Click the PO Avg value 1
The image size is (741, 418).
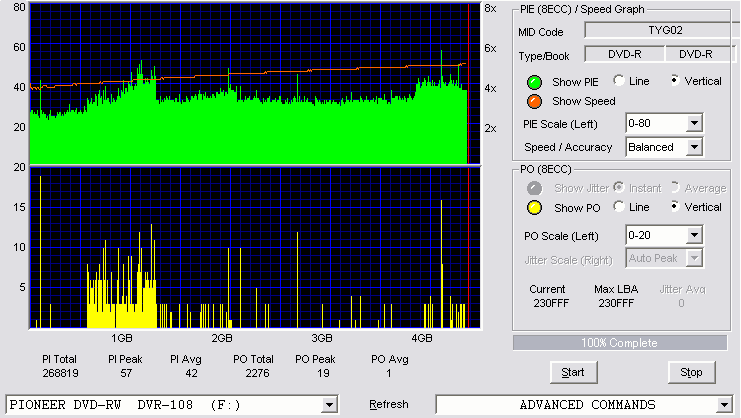coord(388,373)
